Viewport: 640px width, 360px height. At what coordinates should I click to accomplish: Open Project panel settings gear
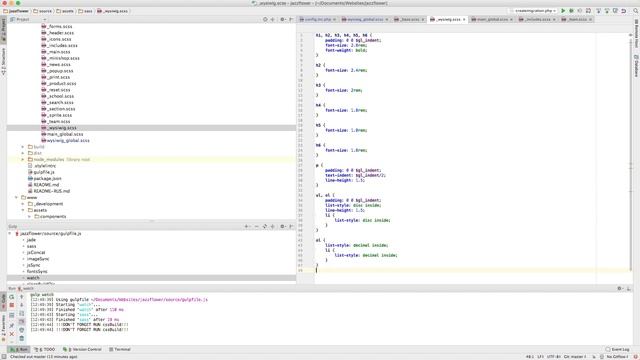click(282, 19)
